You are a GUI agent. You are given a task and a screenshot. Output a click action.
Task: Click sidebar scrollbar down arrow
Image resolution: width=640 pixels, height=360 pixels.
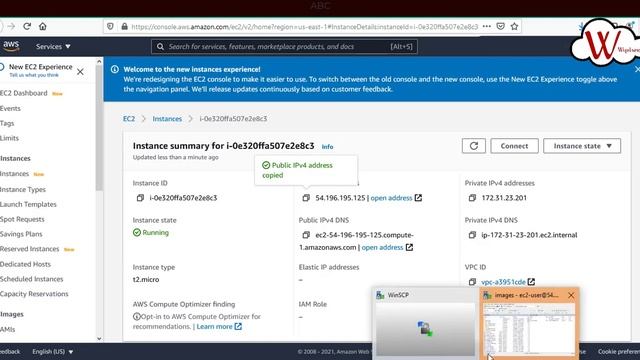pyautogui.click(x=99, y=338)
